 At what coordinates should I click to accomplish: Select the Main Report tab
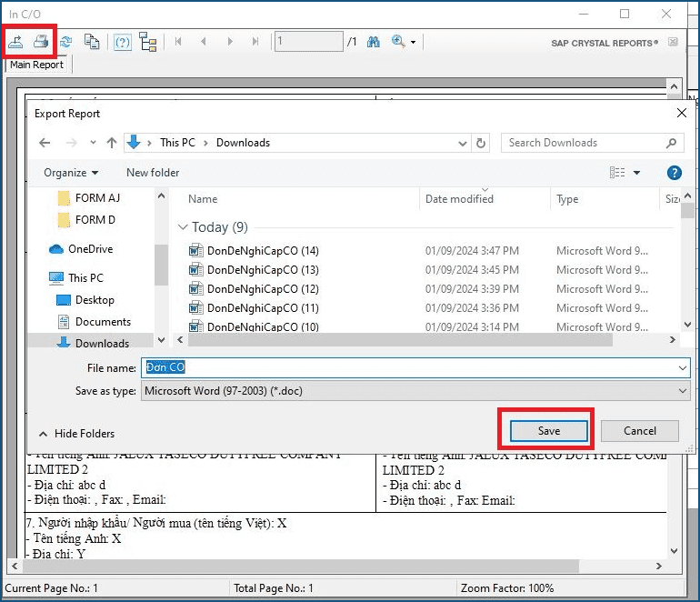coord(36,65)
